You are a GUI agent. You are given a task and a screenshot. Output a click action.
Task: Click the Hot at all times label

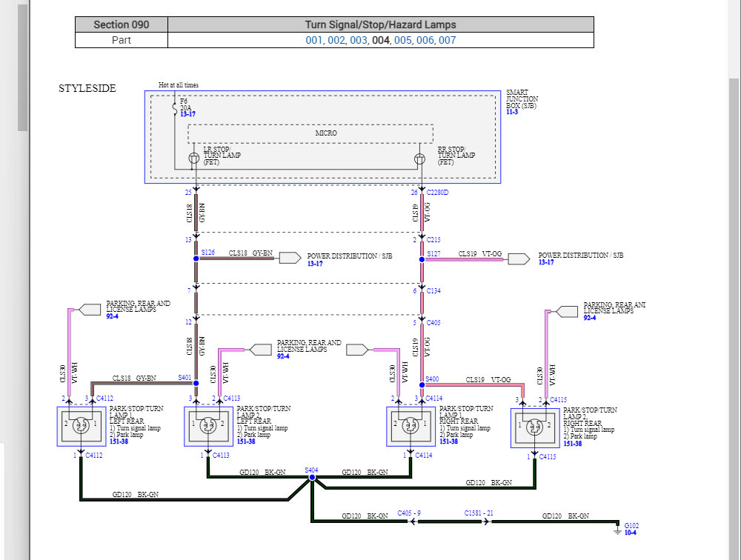pos(179,85)
